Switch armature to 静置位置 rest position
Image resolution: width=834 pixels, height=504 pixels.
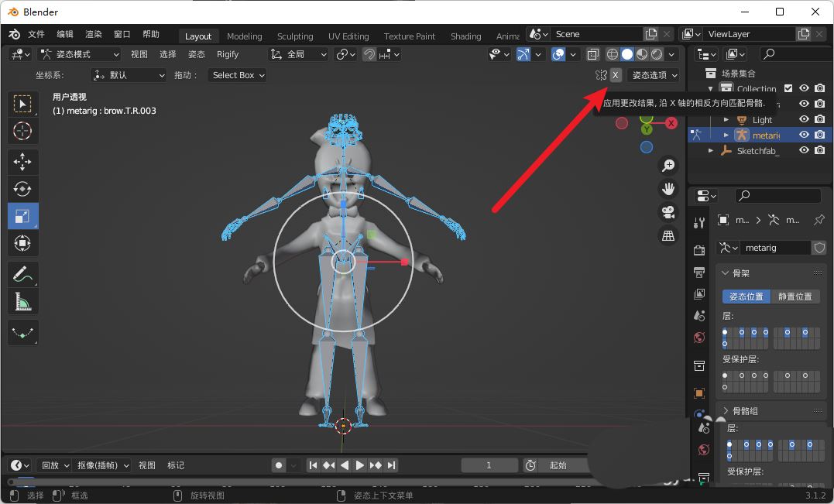(797, 296)
